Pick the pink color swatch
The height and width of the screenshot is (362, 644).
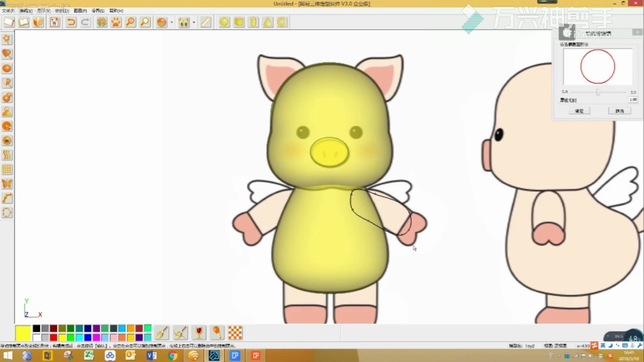(114, 337)
